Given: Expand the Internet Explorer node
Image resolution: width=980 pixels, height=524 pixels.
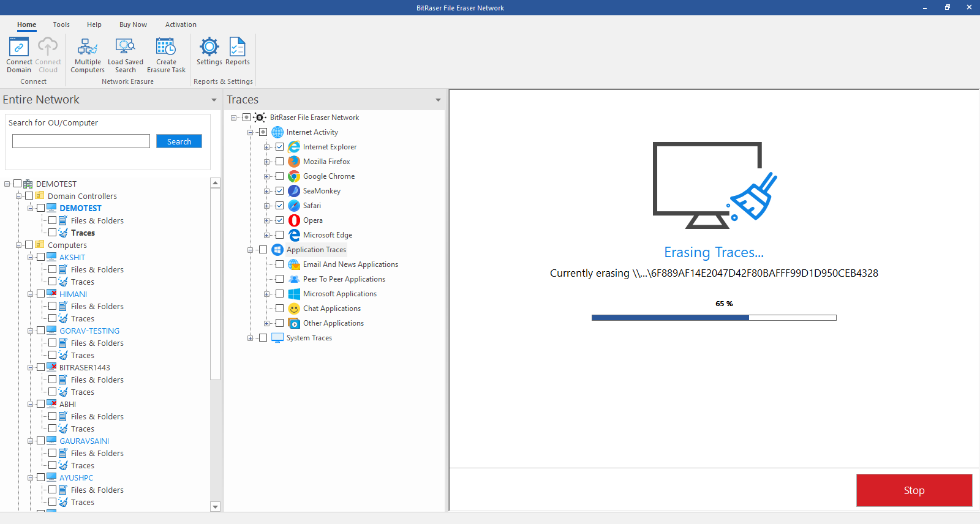Looking at the screenshot, I should coord(266,147).
